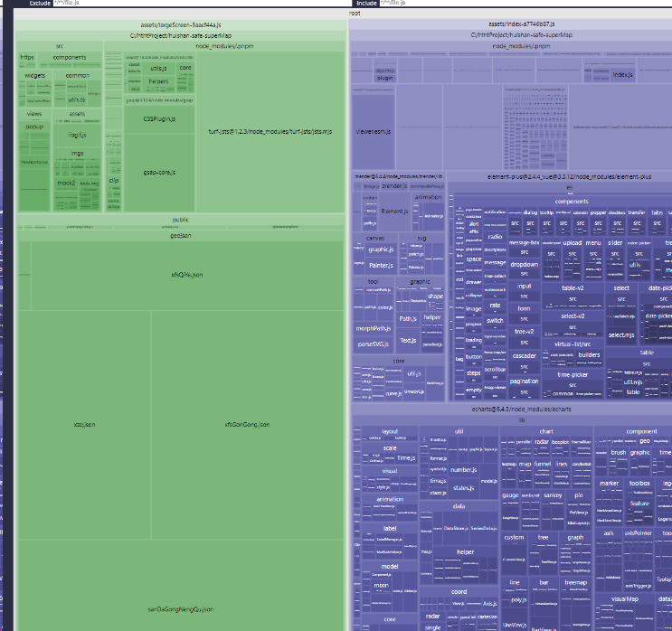672x631 pixels.
Task: Click the viewer.esm.js module block
Action: click(373, 131)
